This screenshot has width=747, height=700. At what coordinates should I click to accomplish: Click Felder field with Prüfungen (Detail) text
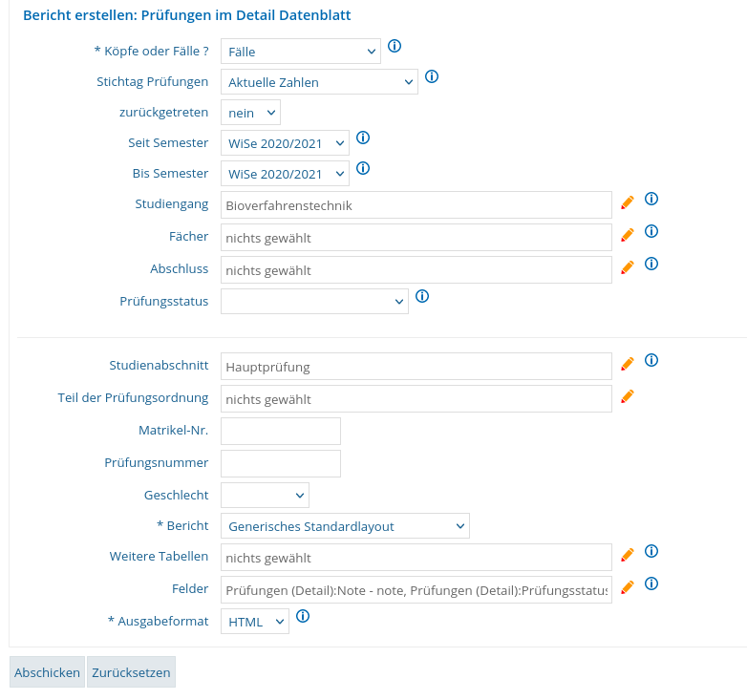[x=416, y=590]
